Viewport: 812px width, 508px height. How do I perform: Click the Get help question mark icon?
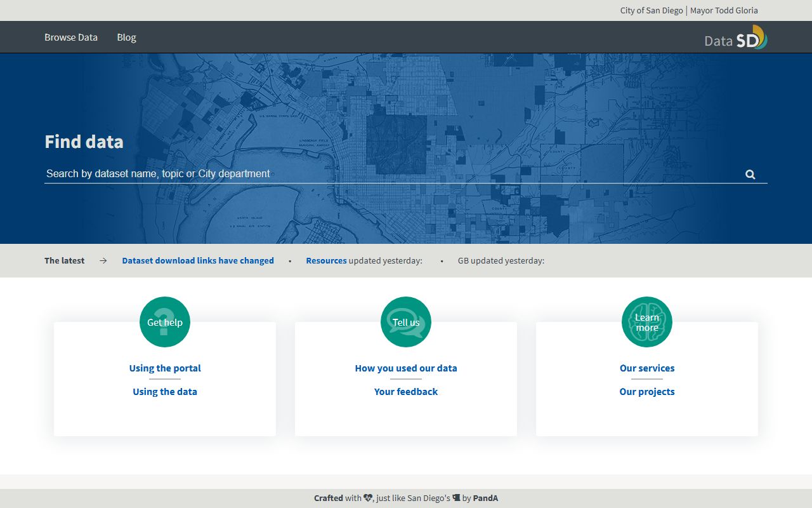pyautogui.click(x=165, y=322)
